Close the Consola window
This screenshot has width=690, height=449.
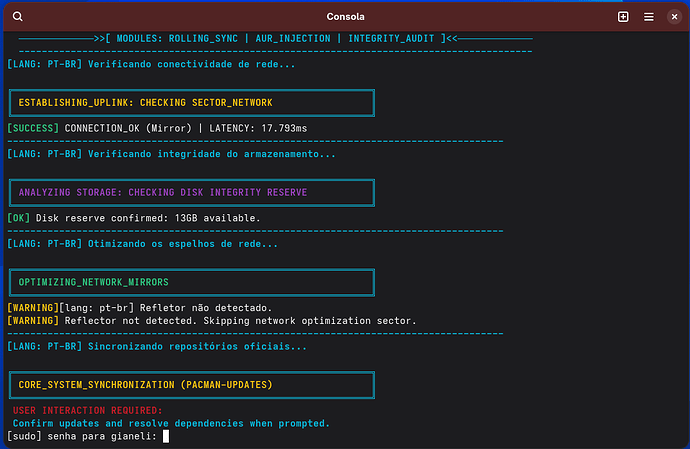[x=674, y=17]
